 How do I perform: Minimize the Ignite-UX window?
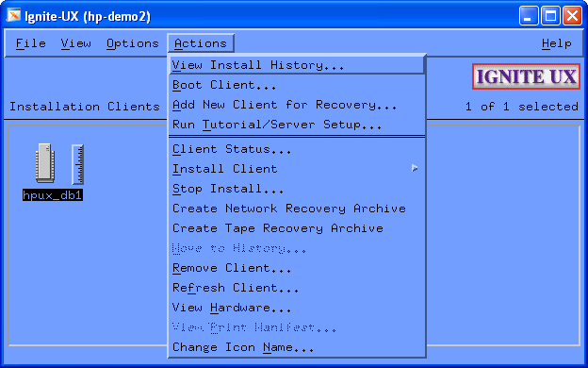point(529,16)
